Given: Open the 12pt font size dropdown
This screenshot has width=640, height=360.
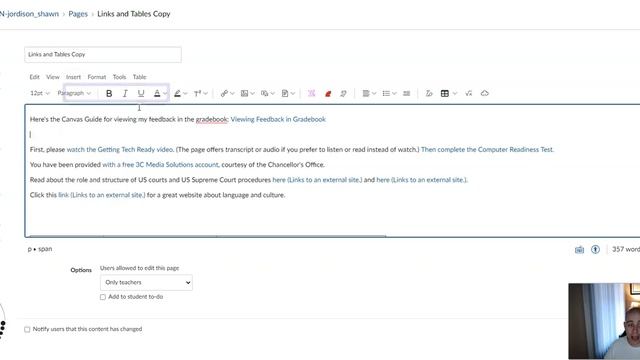Looking at the screenshot, I should [40, 93].
